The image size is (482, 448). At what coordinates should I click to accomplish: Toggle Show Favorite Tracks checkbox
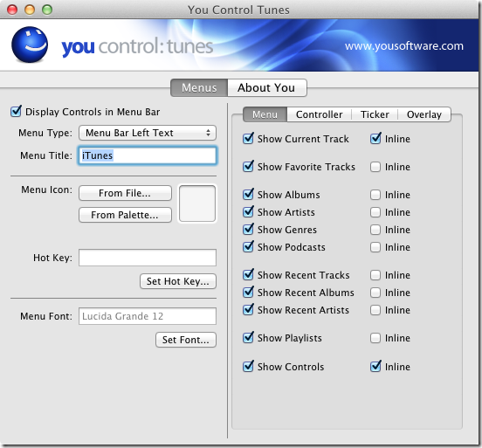[248, 167]
